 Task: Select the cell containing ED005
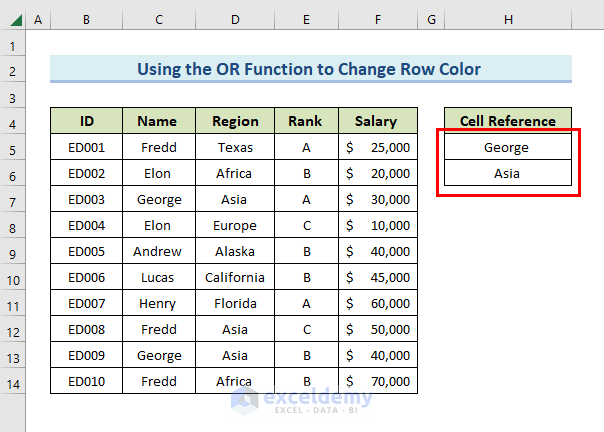click(x=87, y=251)
